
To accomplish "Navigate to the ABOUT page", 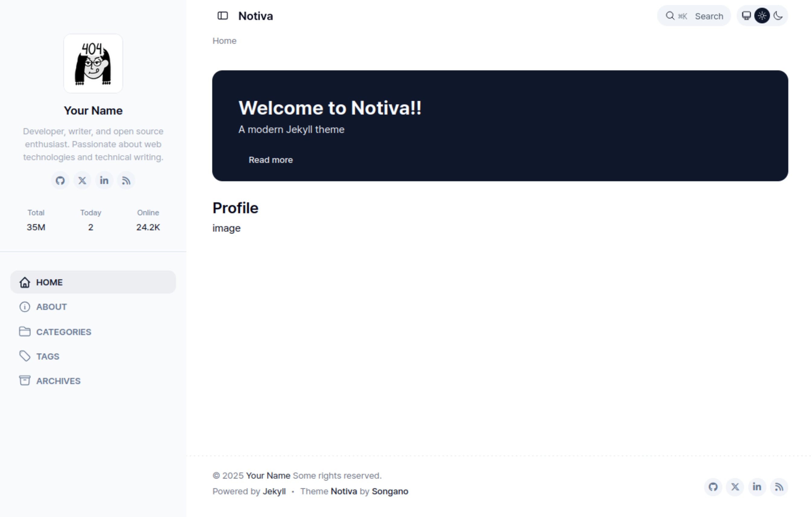I will click(51, 307).
